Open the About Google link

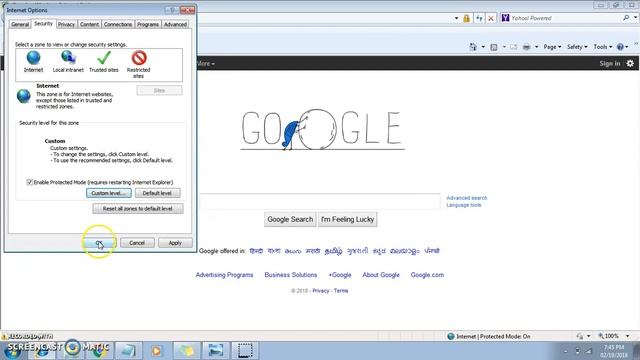pos(381,275)
